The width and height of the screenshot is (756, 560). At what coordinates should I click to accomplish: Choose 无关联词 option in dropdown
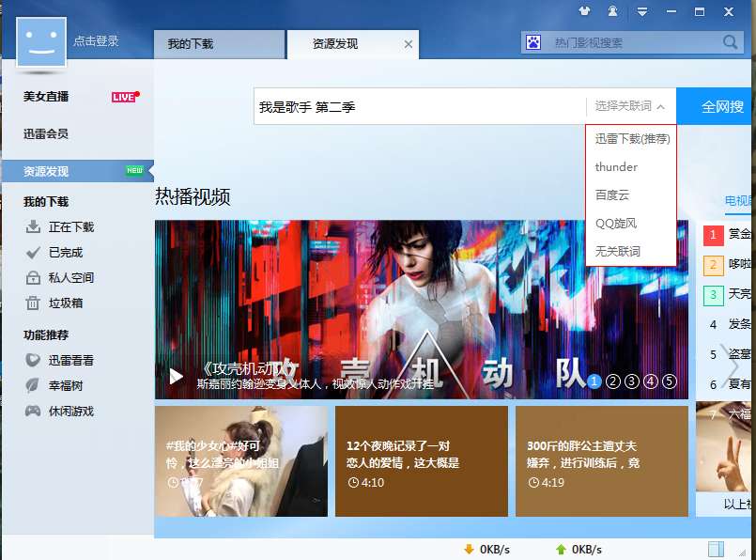[x=618, y=251]
